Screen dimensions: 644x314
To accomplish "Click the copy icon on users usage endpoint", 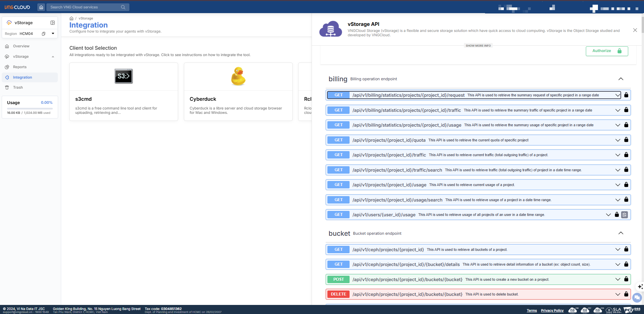I will coord(625,215).
